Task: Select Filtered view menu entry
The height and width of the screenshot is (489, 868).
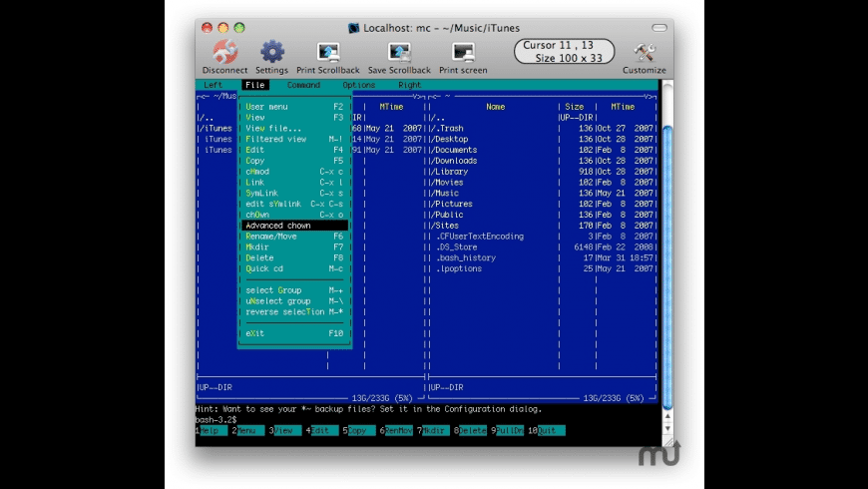Action: coord(294,139)
